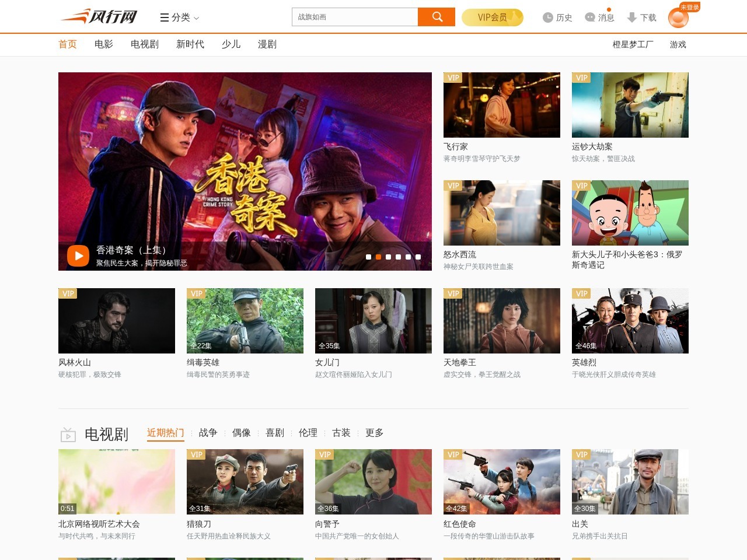
Task: Open 向警予 thumbnail
Action: (373, 482)
